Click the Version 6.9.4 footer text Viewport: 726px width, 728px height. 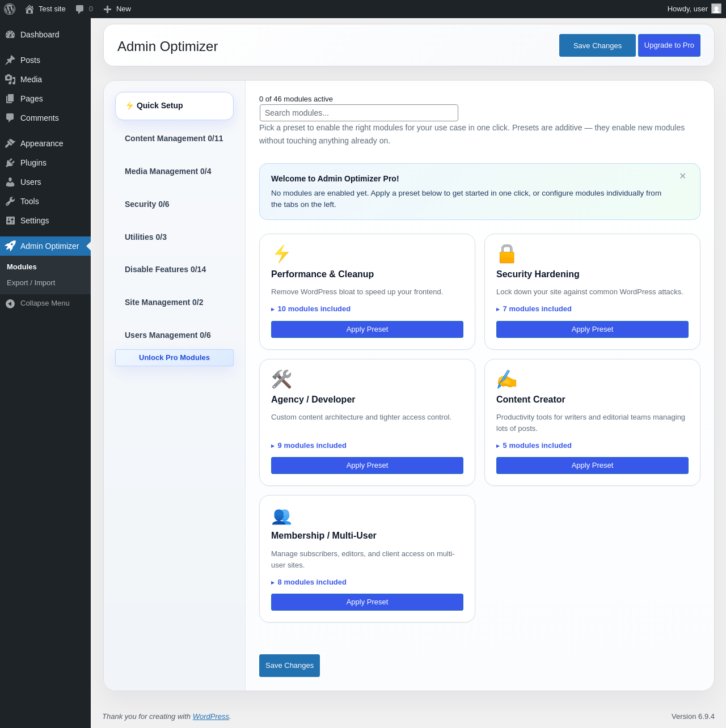pos(693,717)
